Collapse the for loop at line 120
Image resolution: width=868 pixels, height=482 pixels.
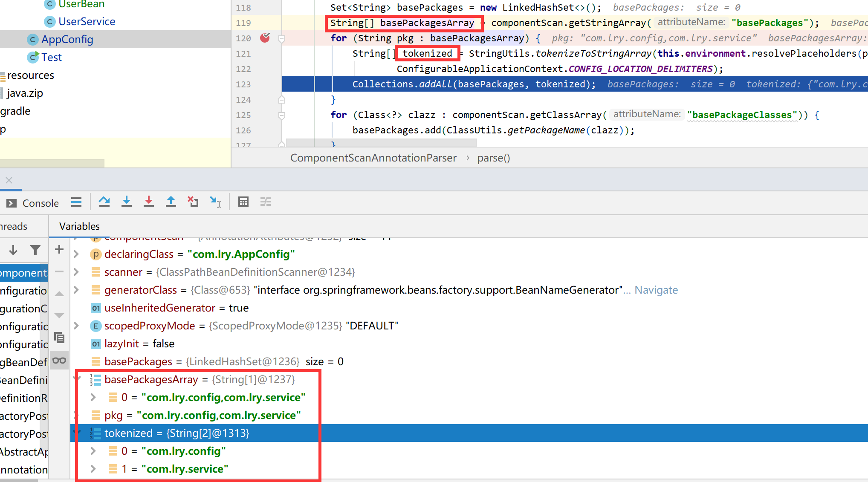tap(281, 39)
